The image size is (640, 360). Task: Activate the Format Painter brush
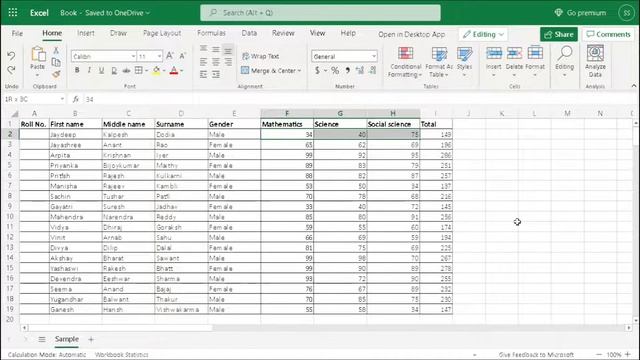pos(56,74)
